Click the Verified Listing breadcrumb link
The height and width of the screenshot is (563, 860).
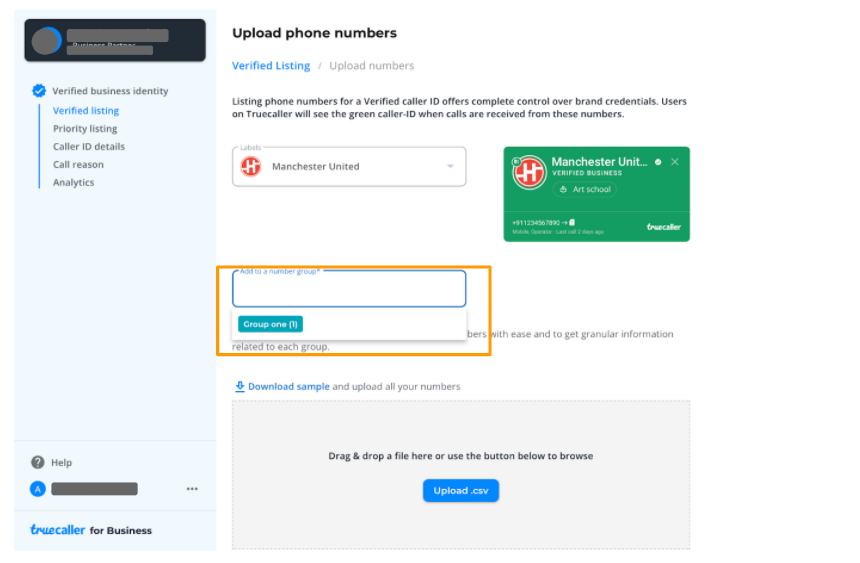pyautogui.click(x=271, y=66)
